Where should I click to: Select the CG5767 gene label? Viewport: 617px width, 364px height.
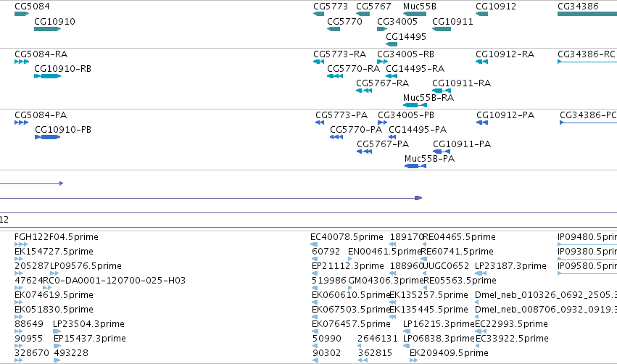(373, 7)
